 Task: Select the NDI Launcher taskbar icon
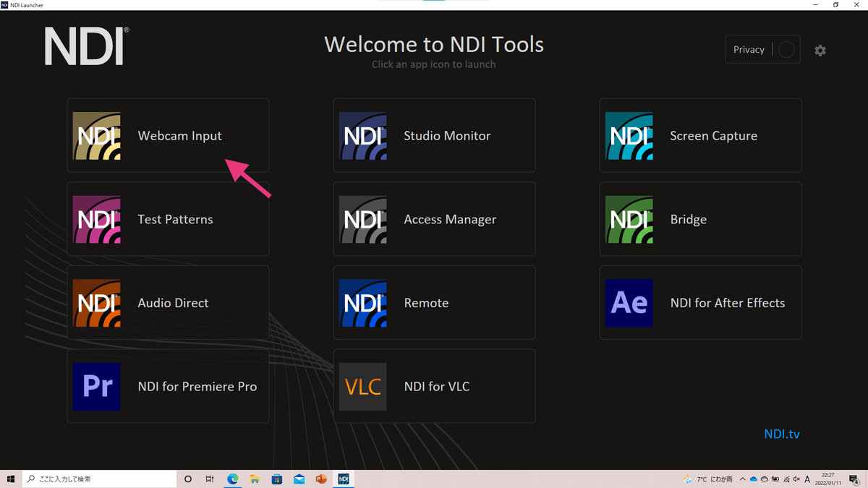344,479
